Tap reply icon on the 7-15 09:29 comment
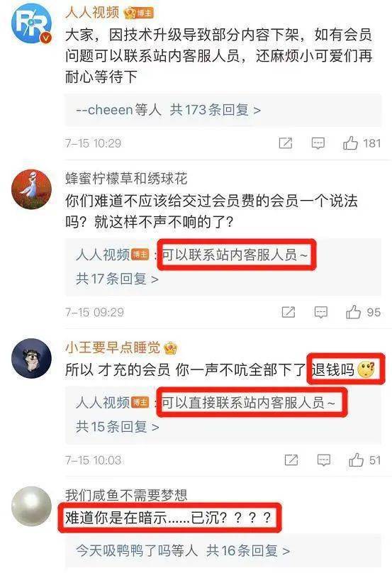The image size is (392, 573). [x=321, y=313]
